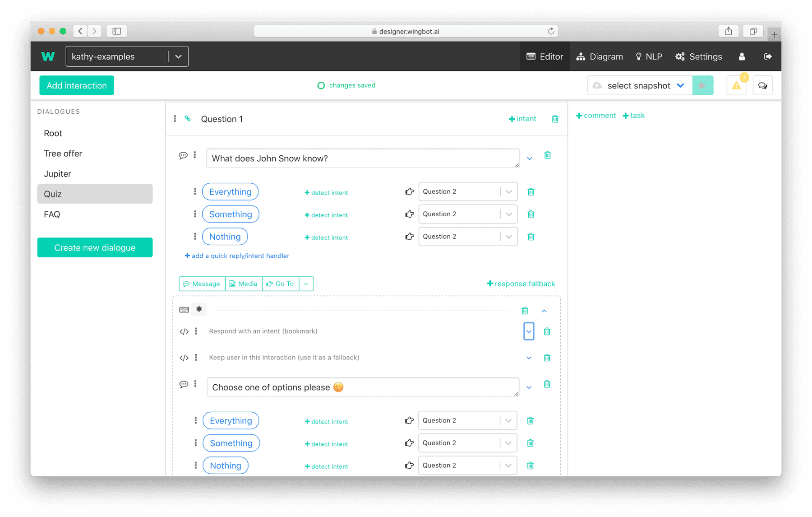Open the user profile icon

tap(742, 56)
